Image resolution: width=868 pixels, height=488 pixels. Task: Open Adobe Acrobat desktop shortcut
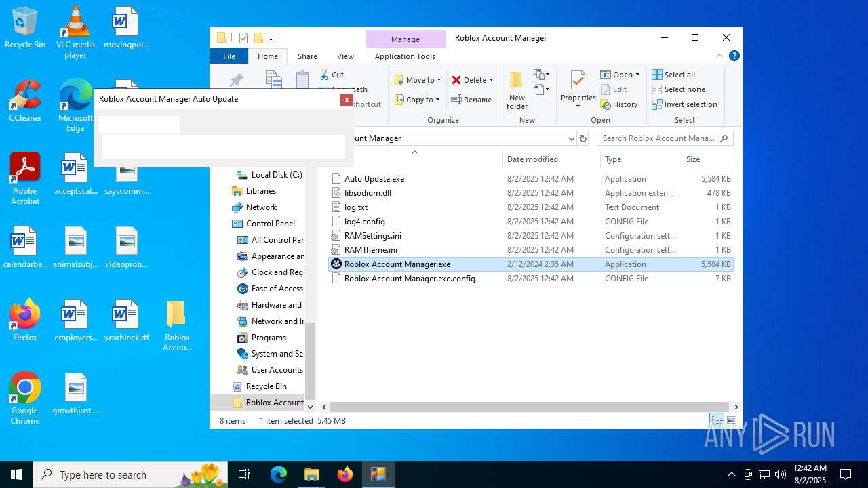click(25, 179)
